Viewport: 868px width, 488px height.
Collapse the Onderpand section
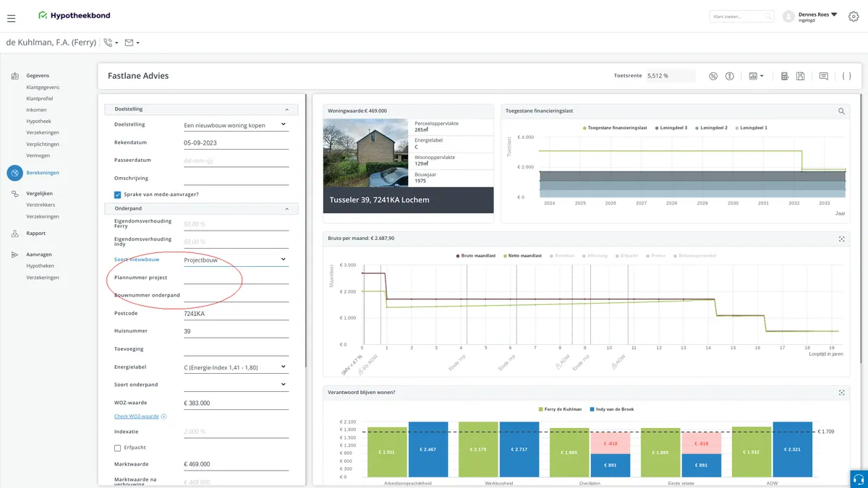[286, 209]
